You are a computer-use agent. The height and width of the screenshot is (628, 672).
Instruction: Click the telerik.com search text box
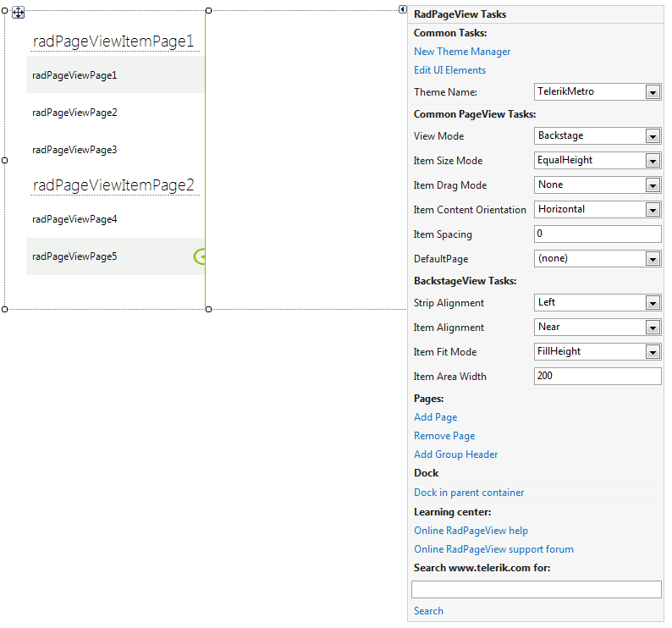click(x=536, y=589)
